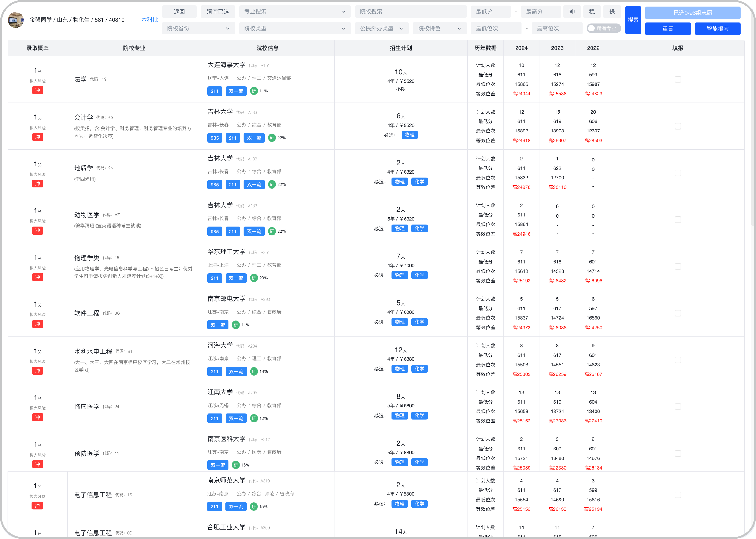This screenshot has height=539, width=756.
Task: Open the 院校省份 dropdown
Action: pos(198,28)
